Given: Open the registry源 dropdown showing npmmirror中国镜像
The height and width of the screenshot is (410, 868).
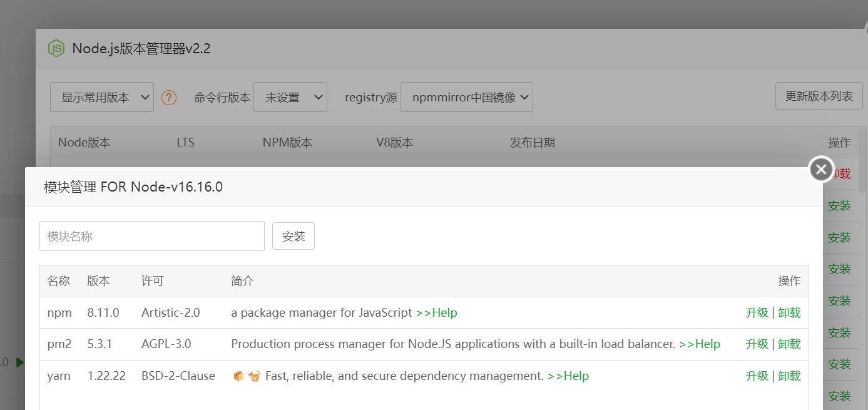Looking at the screenshot, I should (467, 97).
